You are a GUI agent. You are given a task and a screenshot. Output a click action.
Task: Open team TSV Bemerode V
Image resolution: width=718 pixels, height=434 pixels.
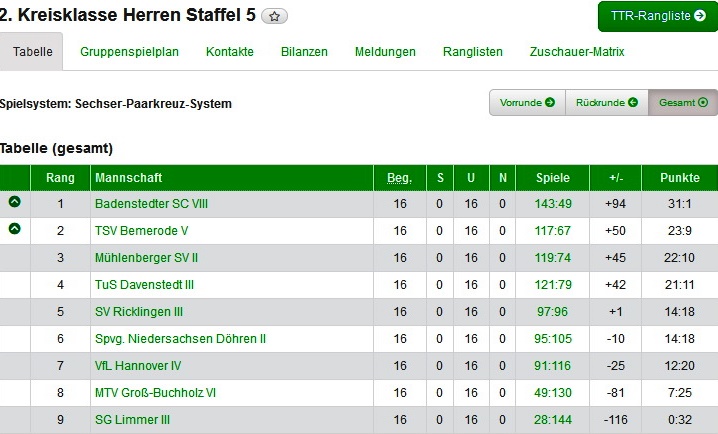pos(141,231)
